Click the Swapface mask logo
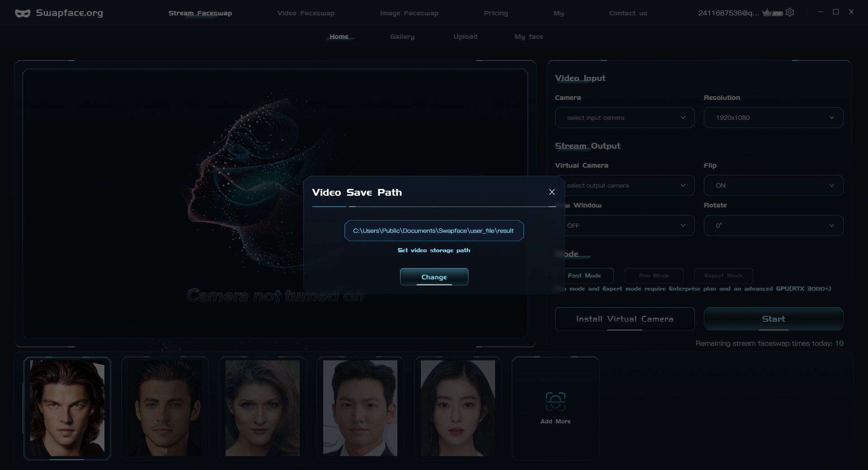Image resolution: width=868 pixels, height=470 pixels. click(x=23, y=13)
